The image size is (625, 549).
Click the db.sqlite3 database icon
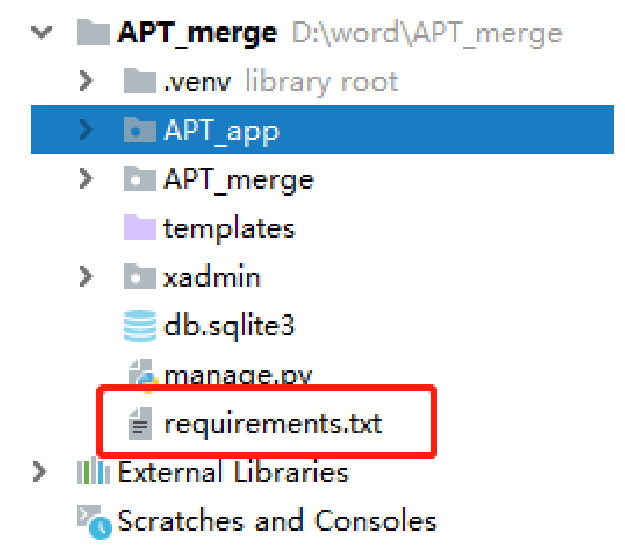click(x=140, y=326)
